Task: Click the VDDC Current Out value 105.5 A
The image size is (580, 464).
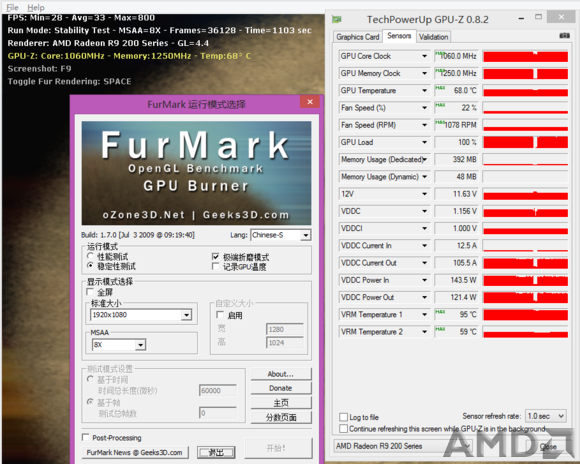Action: (x=456, y=263)
